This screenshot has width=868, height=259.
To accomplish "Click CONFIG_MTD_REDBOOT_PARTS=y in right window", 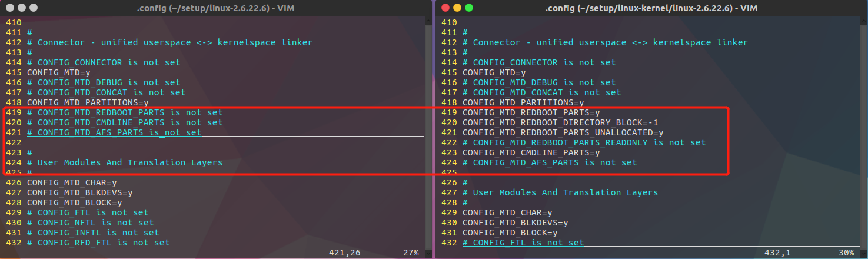I will click(531, 112).
